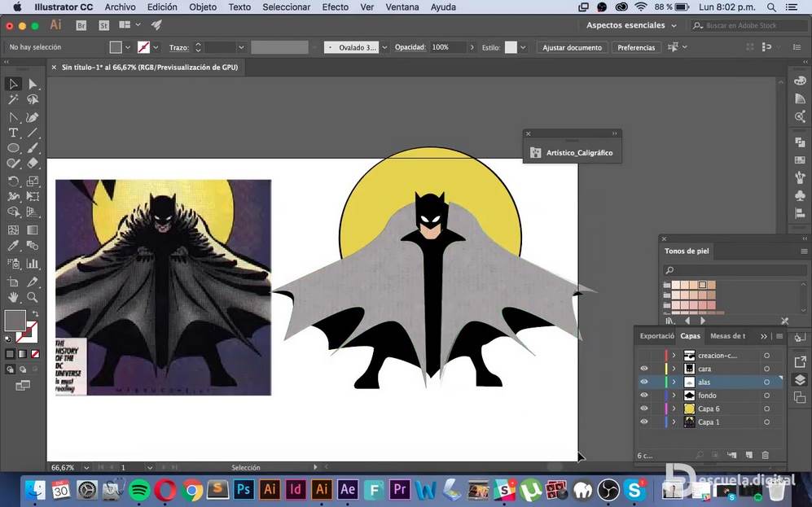Viewport: 812px width, 507px height.
Task: Select the Selection tool arrow
Action: [x=13, y=84]
